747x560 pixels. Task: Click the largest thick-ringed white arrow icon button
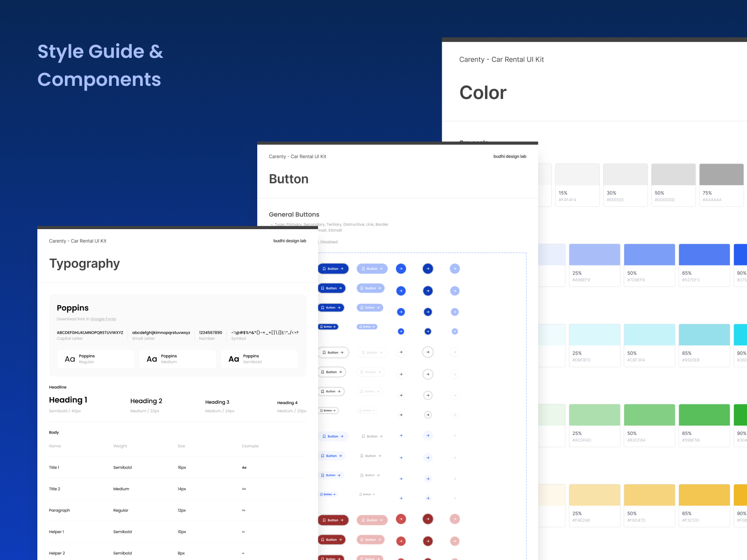point(428,352)
